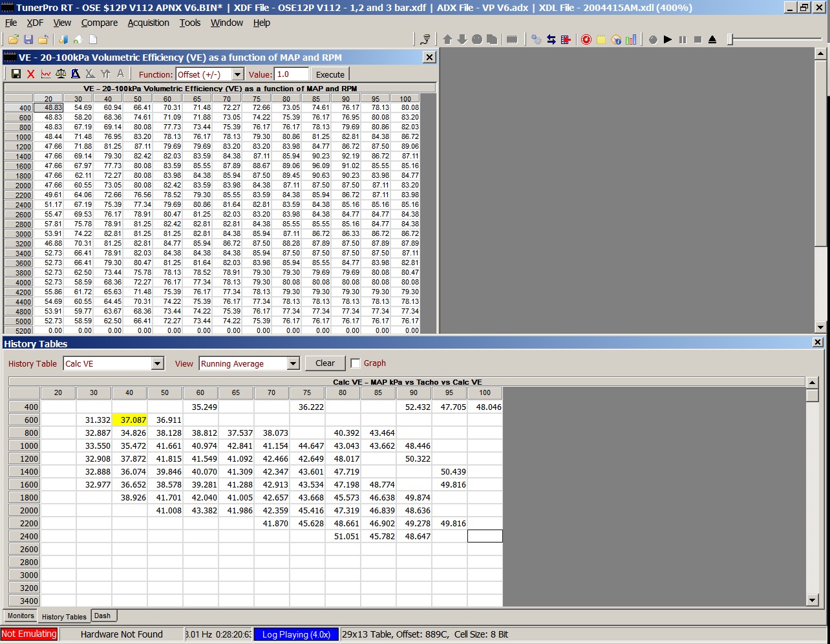Open a bin file with the folder icon

pyautogui.click(x=13, y=40)
